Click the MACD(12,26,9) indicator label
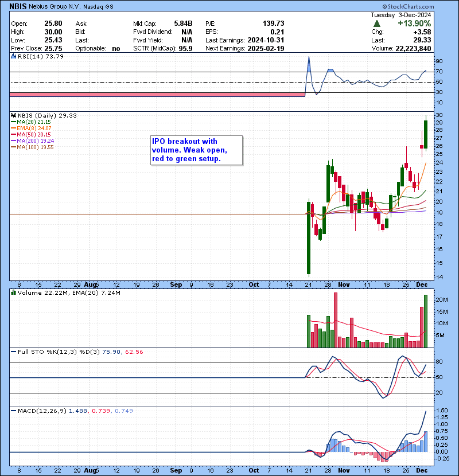This screenshot has height=476, width=459. [42, 411]
